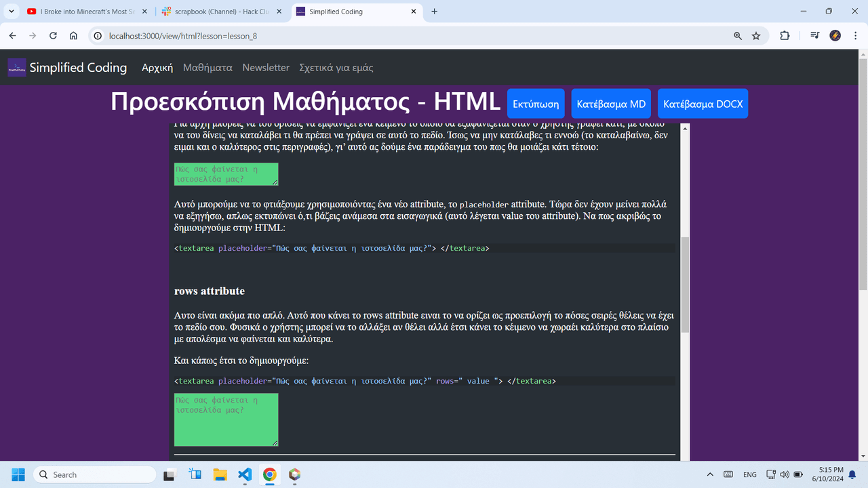868x488 pixels.
Task: Open Chrome tab search dropdown arrow
Action: 12,12
